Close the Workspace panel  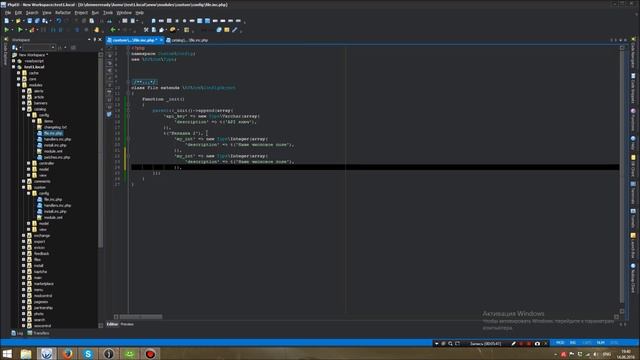(x=100, y=40)
